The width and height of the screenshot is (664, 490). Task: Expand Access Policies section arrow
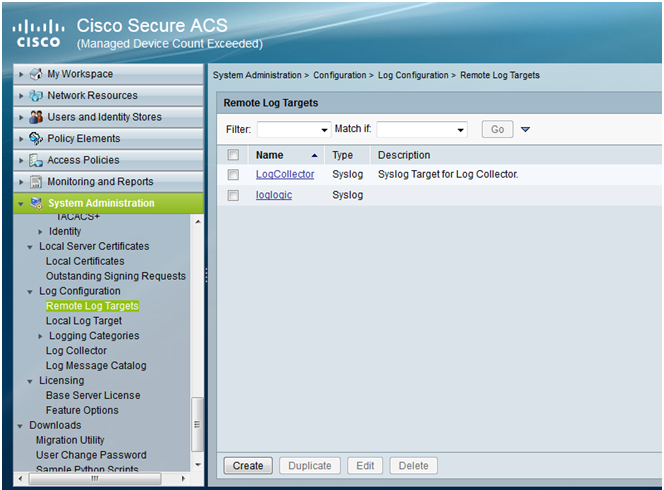(x=21, y=161)
